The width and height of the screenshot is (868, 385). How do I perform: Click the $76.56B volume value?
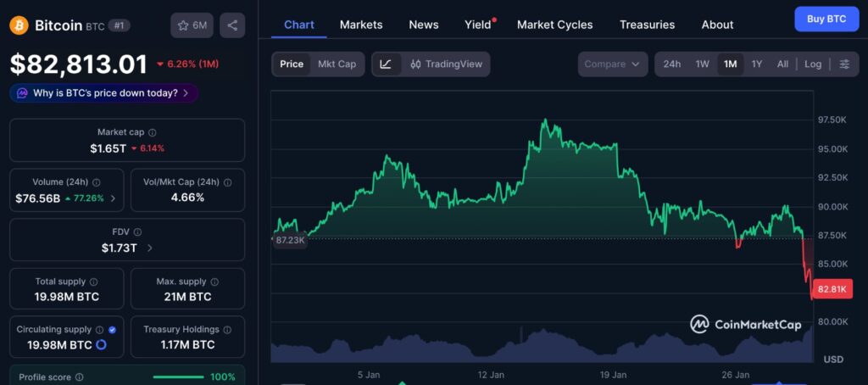click(x=37, y=198)
